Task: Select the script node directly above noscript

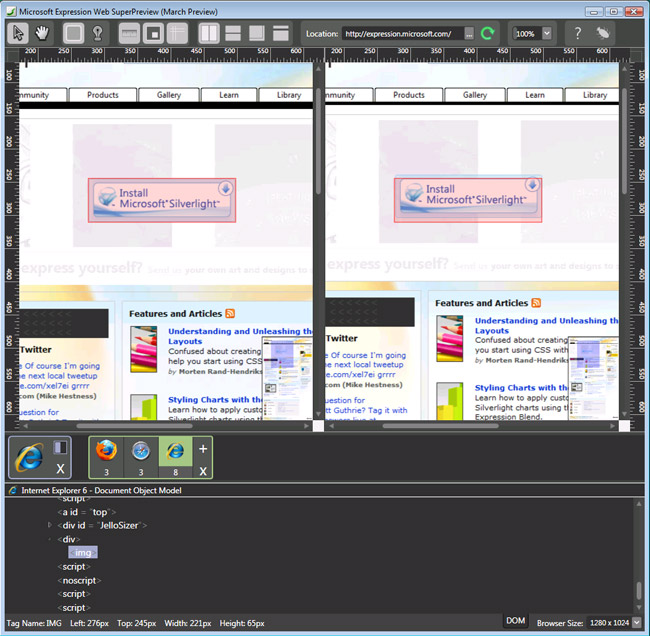Action: (x=74, y=567)
